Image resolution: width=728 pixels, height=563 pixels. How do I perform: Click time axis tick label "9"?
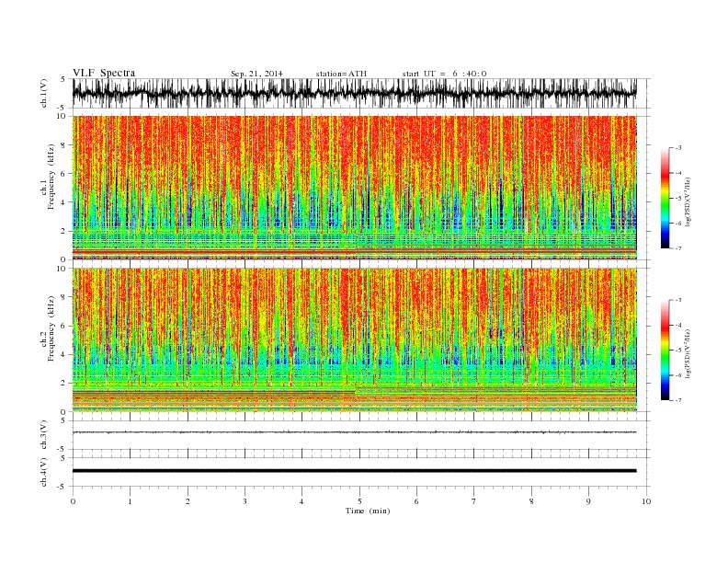click(588, 501)
